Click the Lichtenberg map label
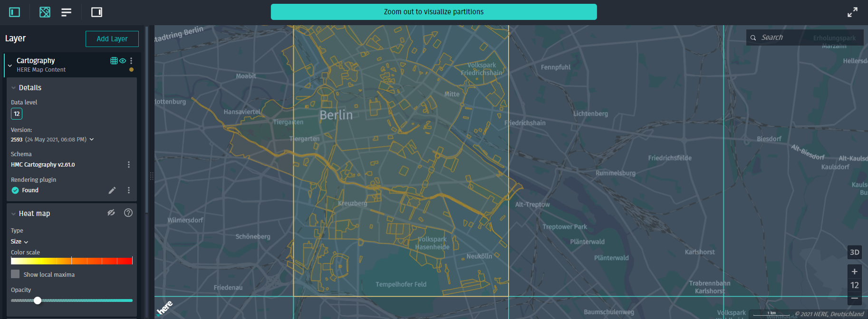This screenshot has height=319, width=868. tap(590, 113)
